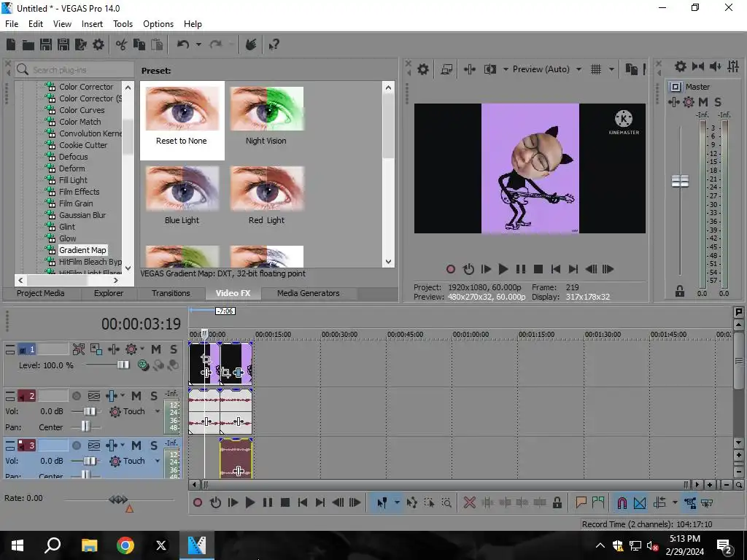Screen dimensions: 747x560
Task: Switch to Project Media tab
Action: (x=41, y=293)
